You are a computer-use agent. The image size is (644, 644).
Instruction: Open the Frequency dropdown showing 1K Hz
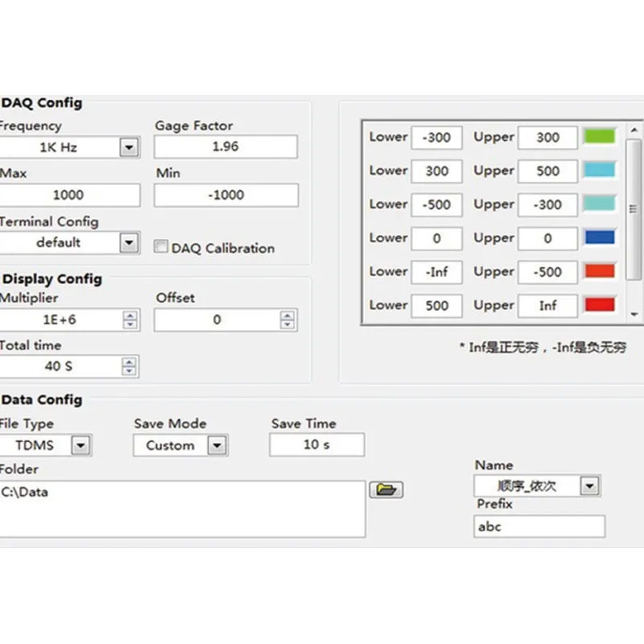pyautogui.click(x=128, y=147)
